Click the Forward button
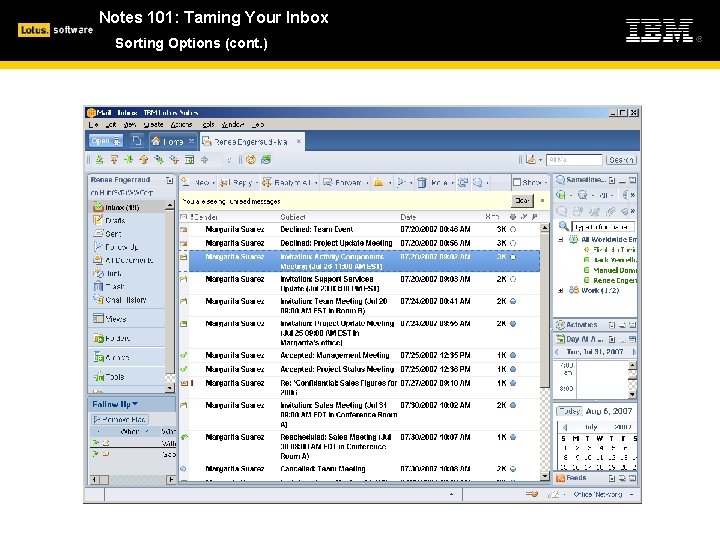This screenshot has width=720, height=540. pos(345,183)
